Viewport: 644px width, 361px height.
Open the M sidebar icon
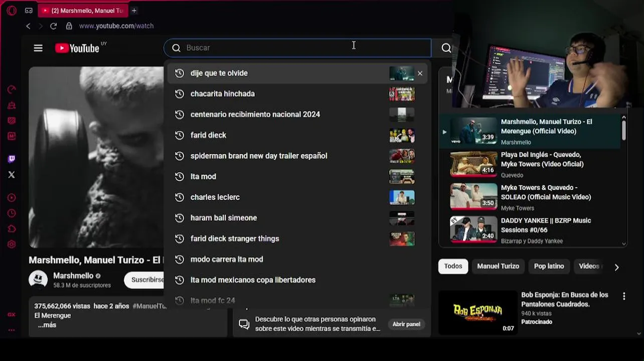click(12, 136)
